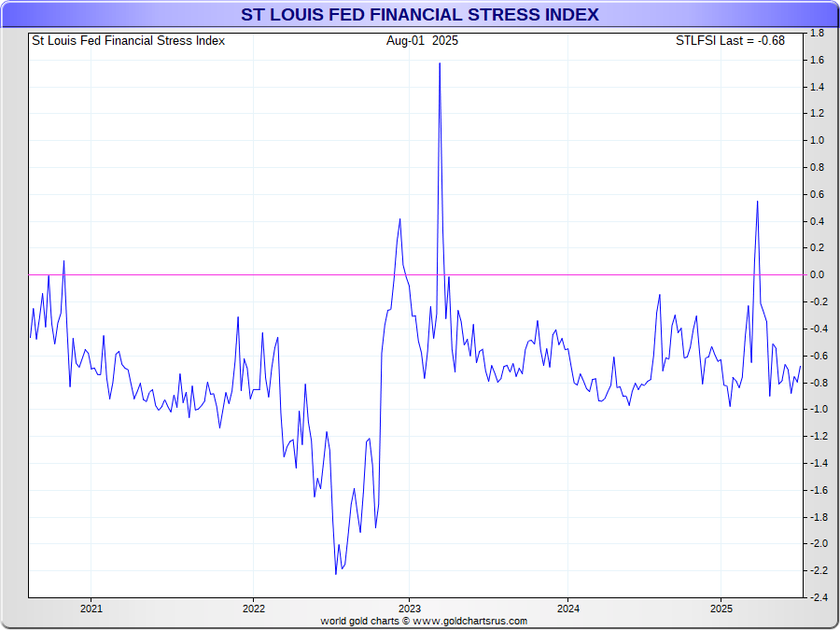The image size is (840, 630).
Task: Click the 2025 spike of the blue line near 0.55
Action: tap(757, 202)
